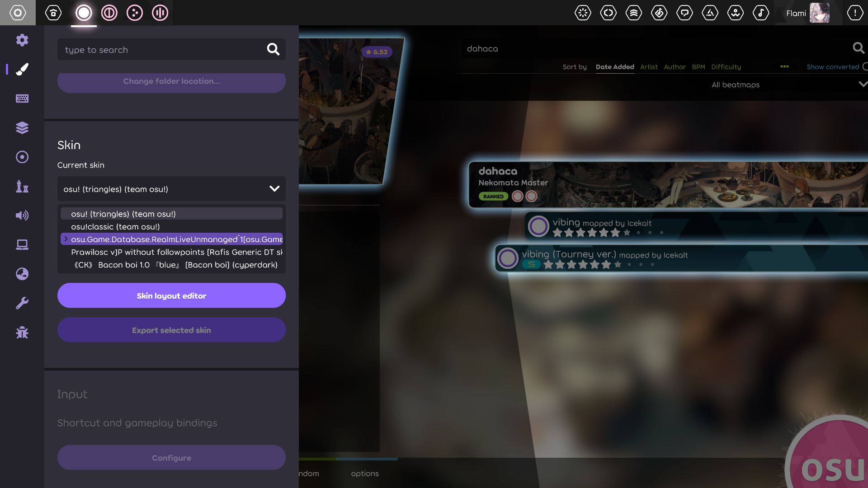868x488 pixels.
Task: Switch to the osu!mania ruleset icon
Action: (160, 13)
